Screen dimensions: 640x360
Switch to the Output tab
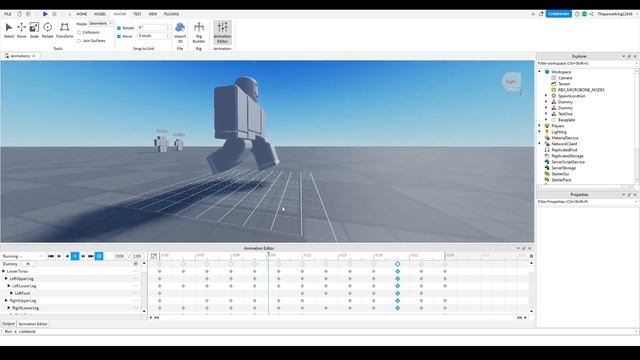point(8,324)
